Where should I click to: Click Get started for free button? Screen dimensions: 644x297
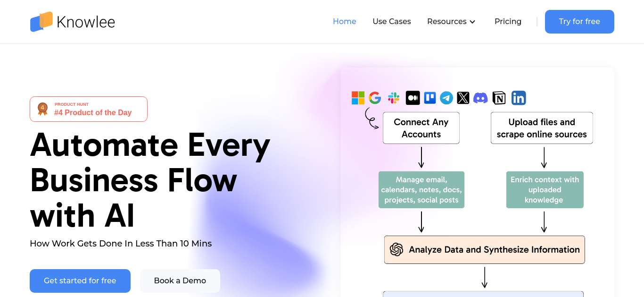80,281
